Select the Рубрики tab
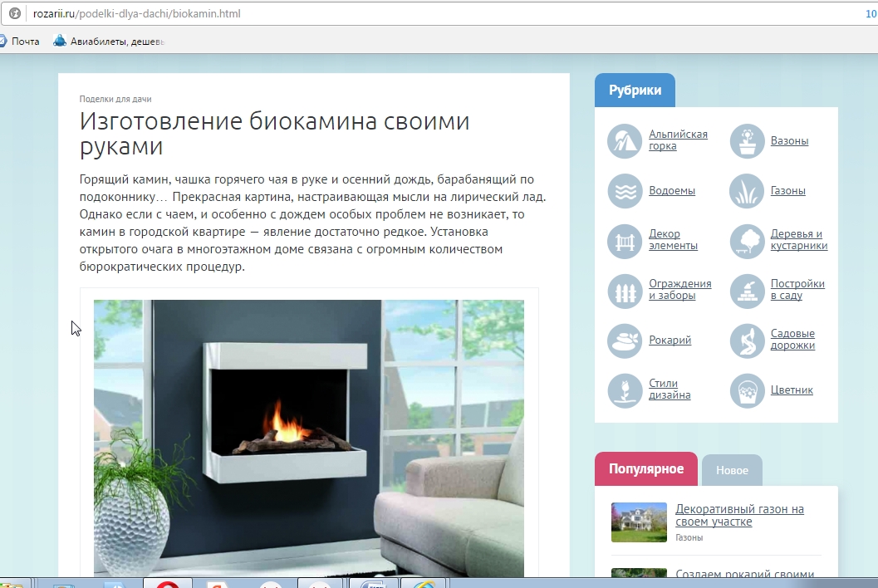The image size is (878, 588). click(635, 91)
